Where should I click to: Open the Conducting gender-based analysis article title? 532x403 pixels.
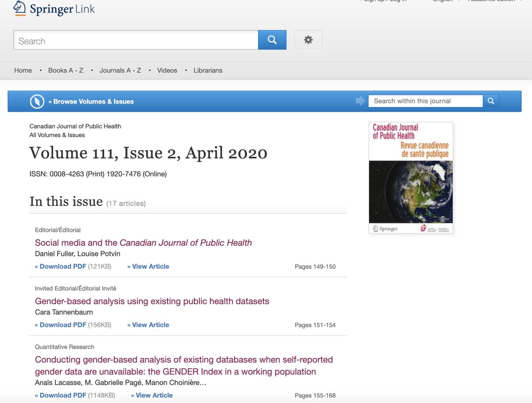184,366
